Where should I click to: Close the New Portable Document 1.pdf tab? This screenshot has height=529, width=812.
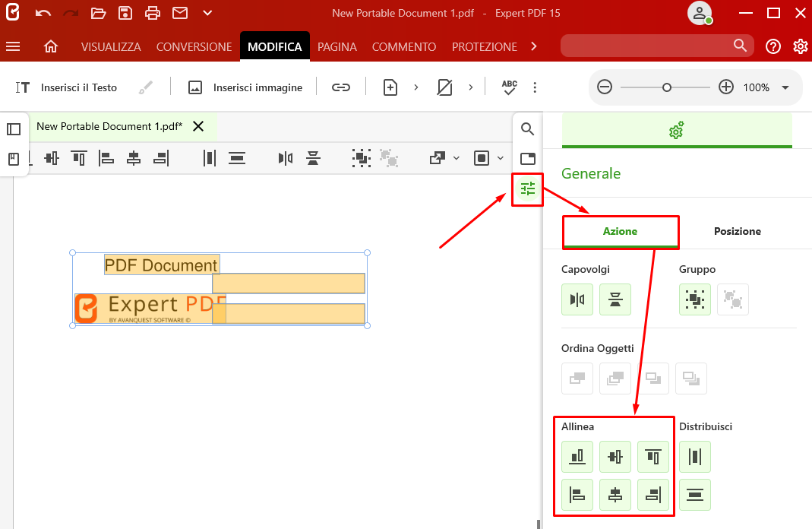(198, 126)
